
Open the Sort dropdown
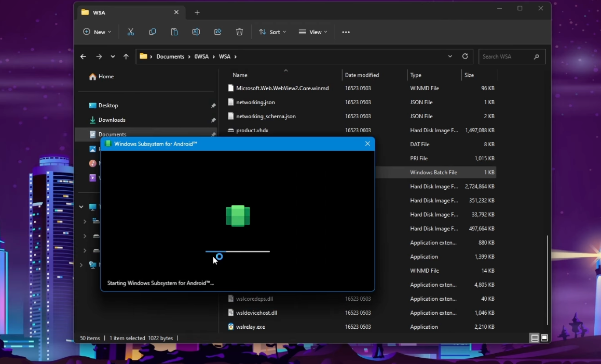[x=272, y=32]
